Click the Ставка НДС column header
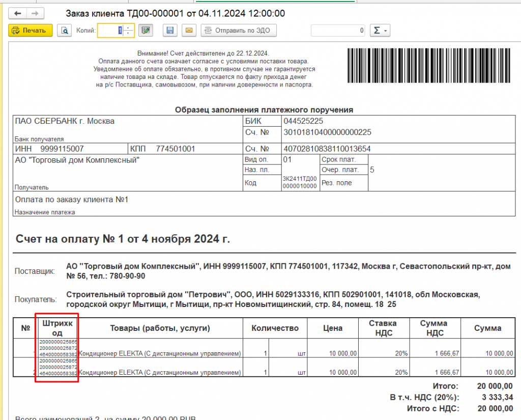521x420 pixels. pyautogui.click(x=384, y=328)
